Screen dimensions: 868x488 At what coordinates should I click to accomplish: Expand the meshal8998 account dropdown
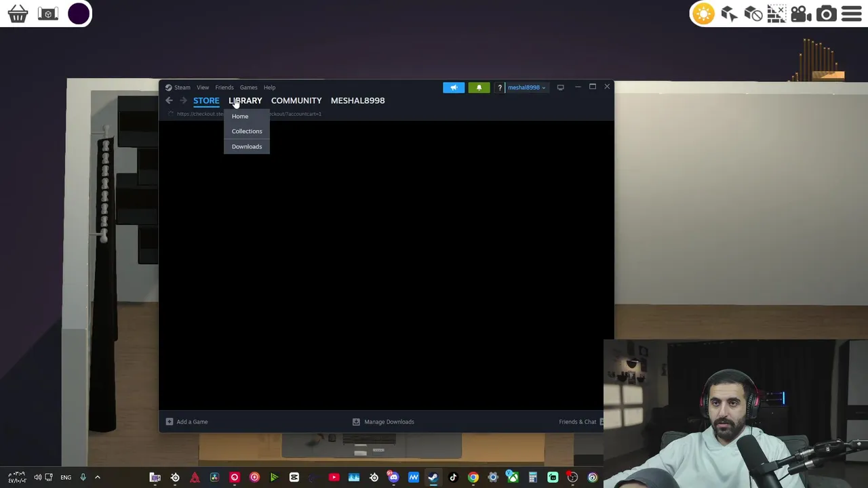[x=526, y=87]
